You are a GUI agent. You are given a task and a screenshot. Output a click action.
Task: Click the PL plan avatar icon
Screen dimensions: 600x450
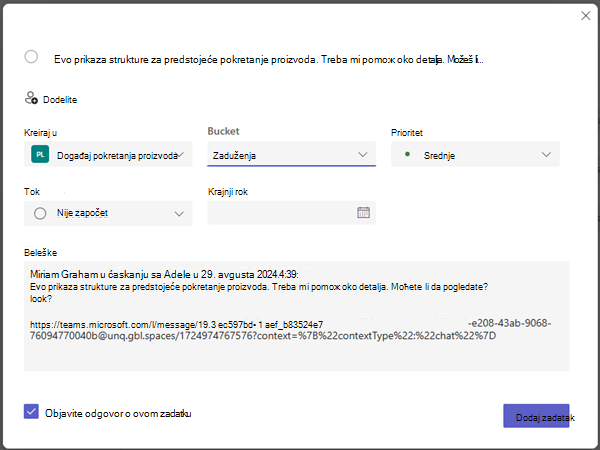coord(40,154)
